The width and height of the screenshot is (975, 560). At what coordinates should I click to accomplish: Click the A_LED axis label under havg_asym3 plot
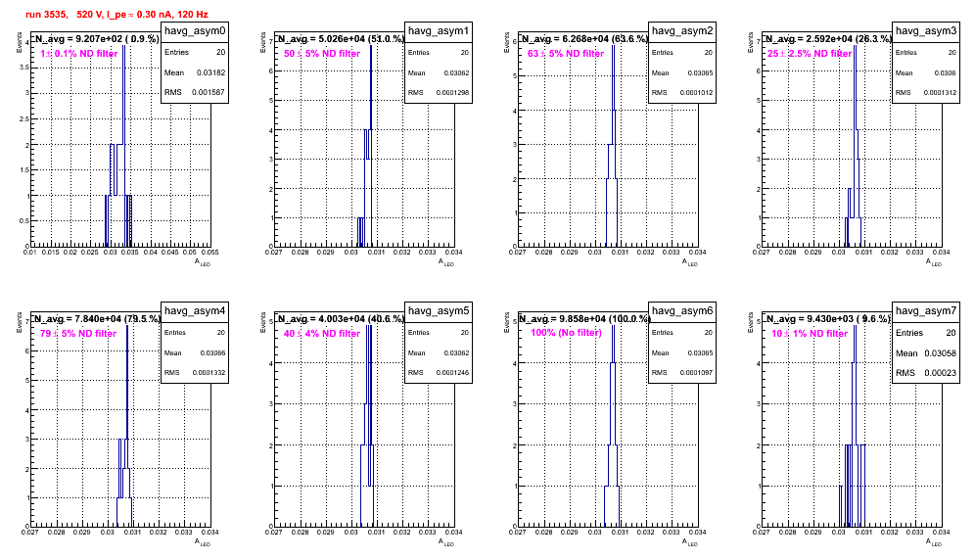(x=934, y=262)
